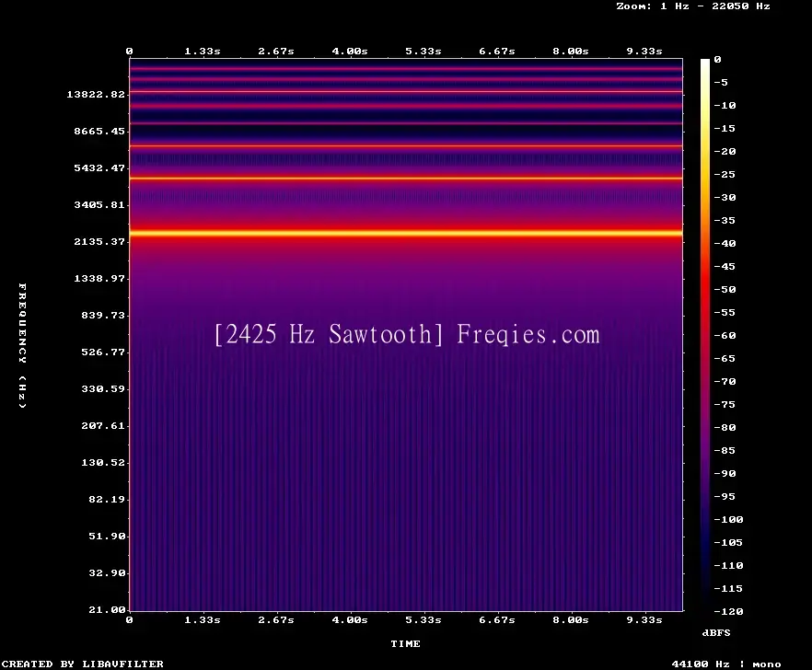Viewport: 812px width, 670px height.
Task: Click the -70 dBFS scale label
Action: (x=725, y=381)
